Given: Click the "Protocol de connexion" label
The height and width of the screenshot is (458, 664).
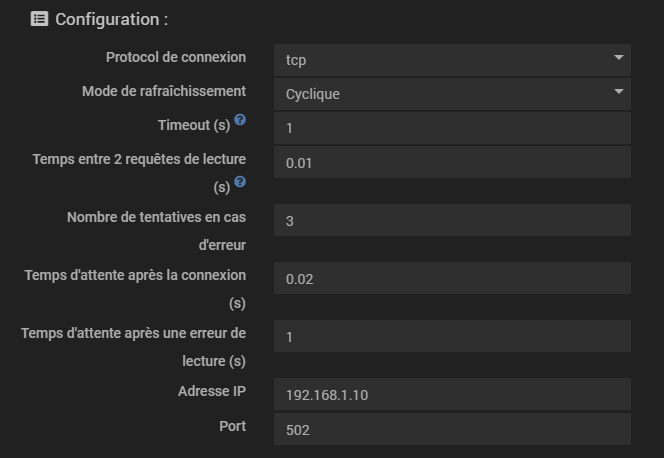Looking at the screenshot, I should [x=175, y=57].
